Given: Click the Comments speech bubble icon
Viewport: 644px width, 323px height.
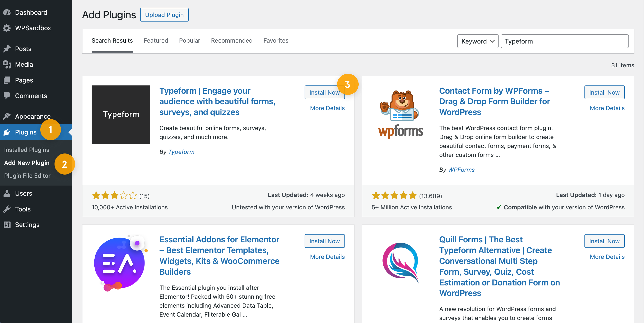Looking at the screenshot, I should [7, 96].
